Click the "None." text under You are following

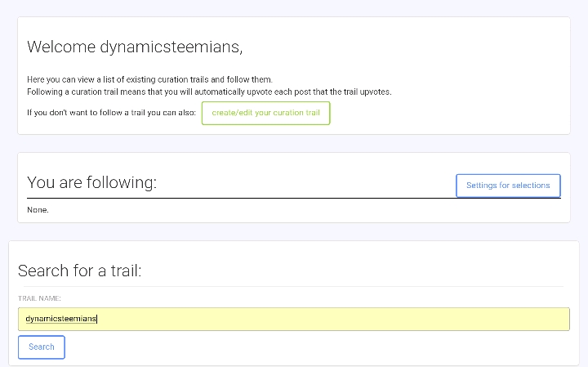(x=38, y=210)
